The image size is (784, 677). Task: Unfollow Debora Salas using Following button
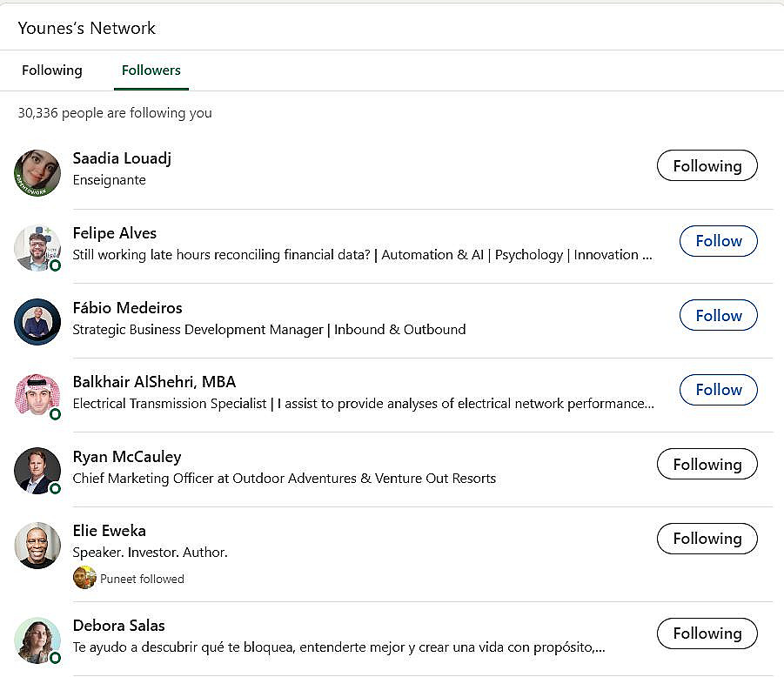[707, 633]
